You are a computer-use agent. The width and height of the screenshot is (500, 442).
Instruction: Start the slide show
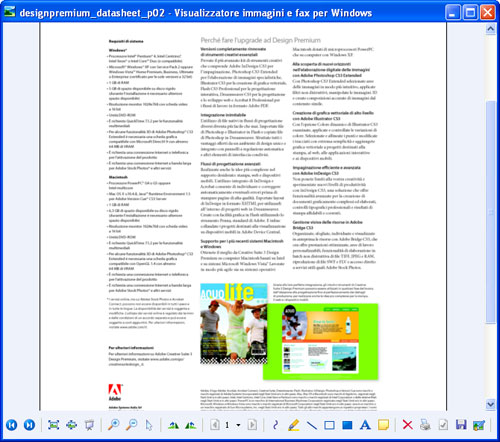pyautogui.click(x=89, y=425)
